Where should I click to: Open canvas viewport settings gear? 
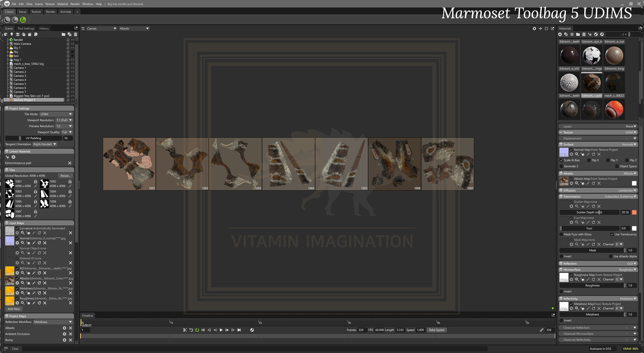tap(534, 29)
